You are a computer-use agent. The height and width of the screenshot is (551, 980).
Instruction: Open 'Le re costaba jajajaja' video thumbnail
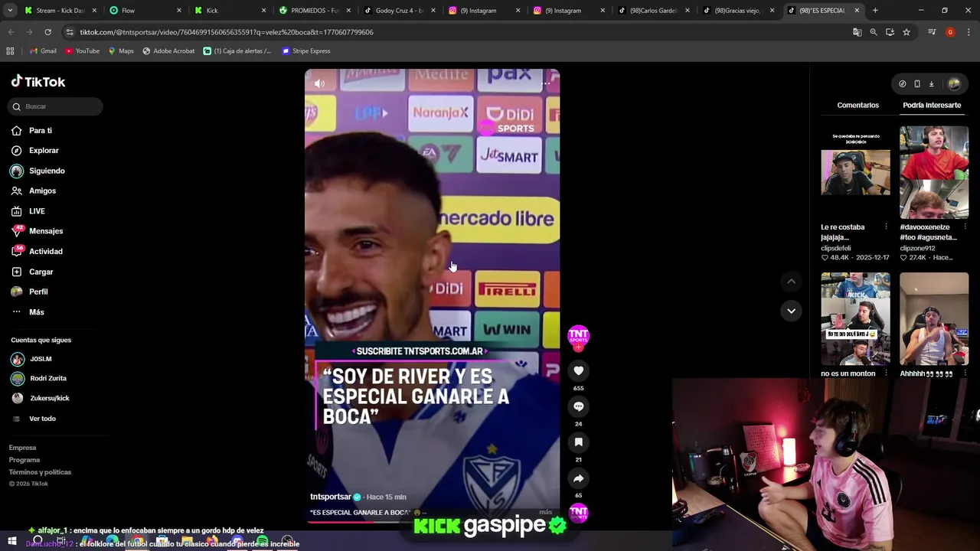pos(855,172)
